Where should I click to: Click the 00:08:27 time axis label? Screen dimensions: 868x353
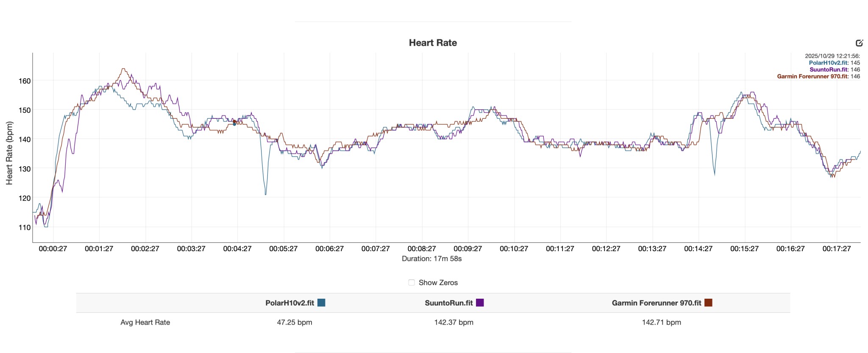422,249
